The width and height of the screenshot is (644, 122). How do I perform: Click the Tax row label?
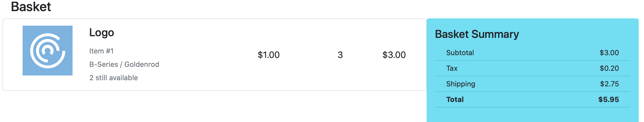[452, 68]
